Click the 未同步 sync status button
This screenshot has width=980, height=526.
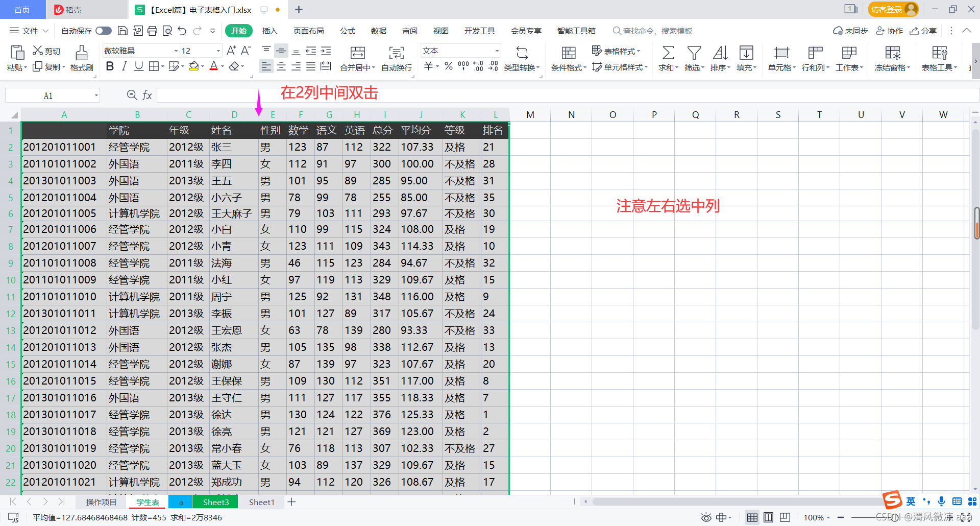tap(850, 31)
